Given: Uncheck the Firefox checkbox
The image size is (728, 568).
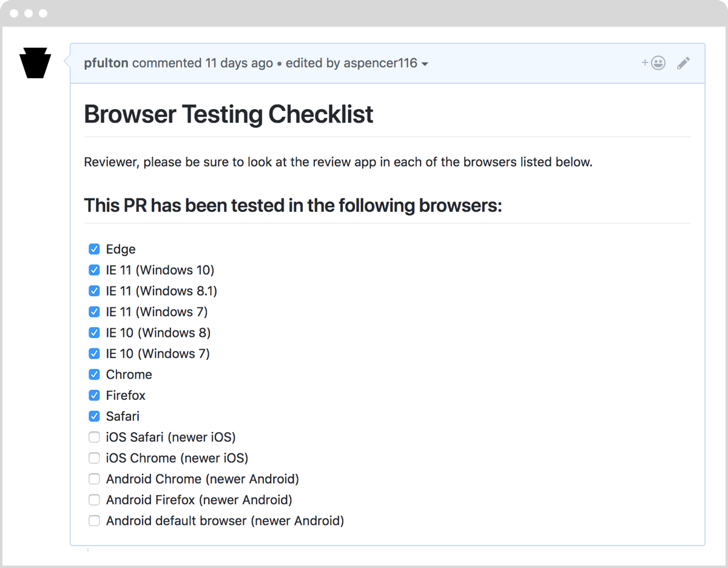Looking at the screenshot, I should tap(94, 395).
